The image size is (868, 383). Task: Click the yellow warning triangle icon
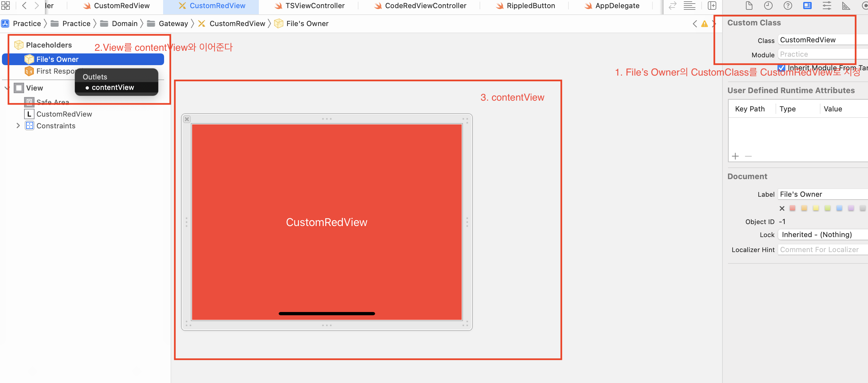click(704, 23)
